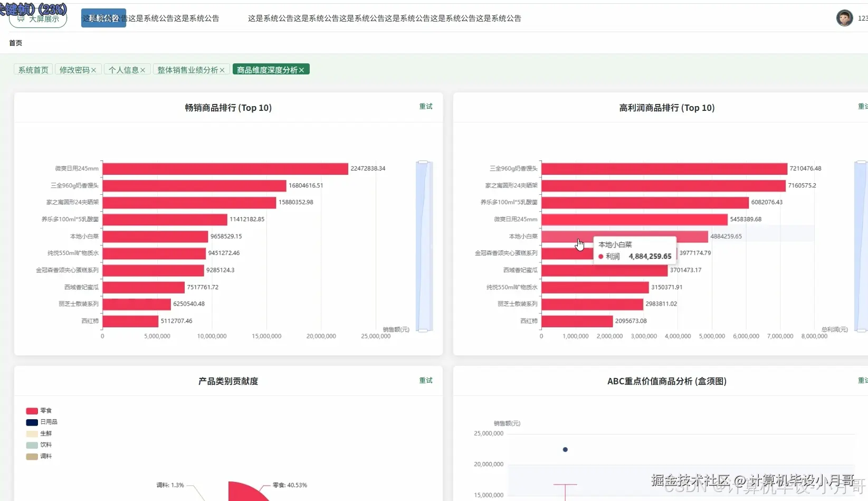The height and width of the screenshot is (501, 868).
Task: Click the 西域香妃蜜瓜 bar in 畅销商品排行
Action: click(144, 287)
